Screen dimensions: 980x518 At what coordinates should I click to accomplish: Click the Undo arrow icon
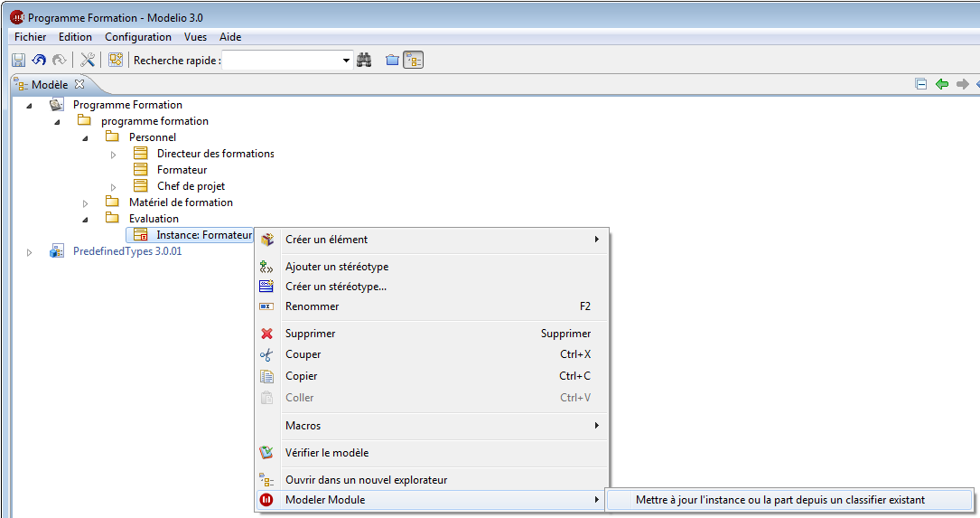click(x=39, y=60)
